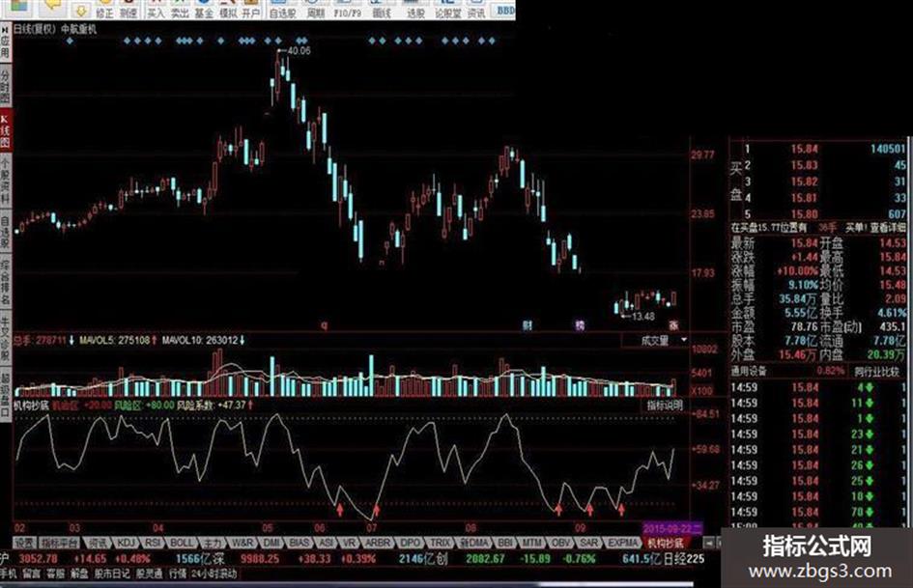The image size is (913, 588).
Task: Click the 测速 toolbar icon
Action: (128, 10)
